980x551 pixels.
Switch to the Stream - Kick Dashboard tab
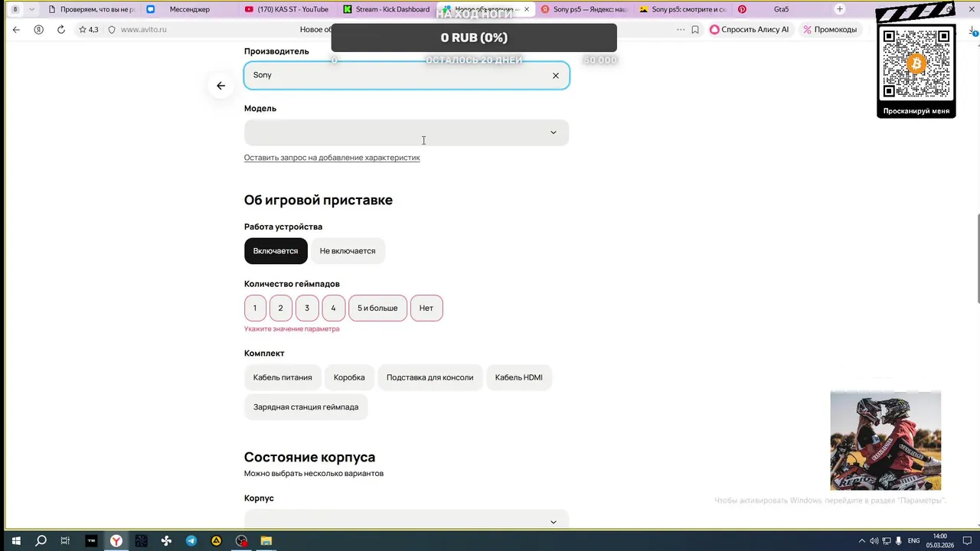point(387,9)
